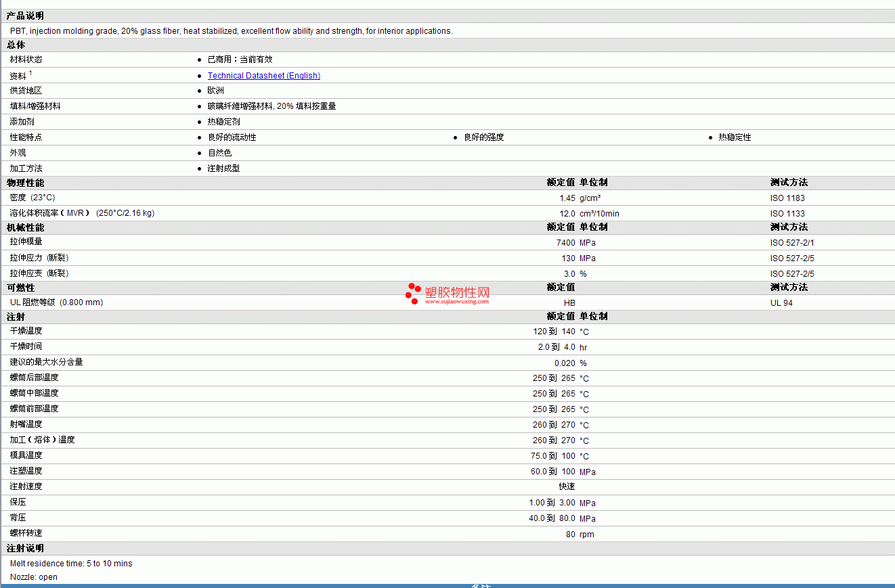Click the '加工方法' row label
This screenshot has height=588, width=895.
(x=26, y=168)
